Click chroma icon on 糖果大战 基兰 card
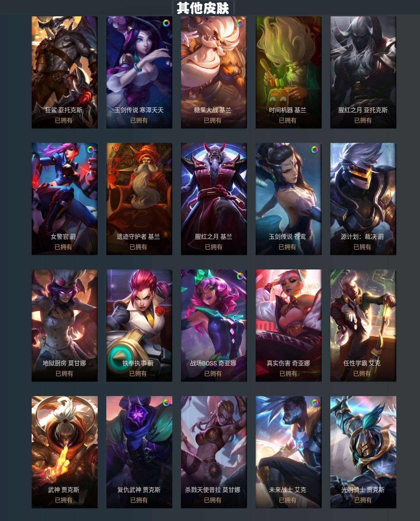Image resolution: width=420 pixels, height=521 pixels. (x=240, y=23)
